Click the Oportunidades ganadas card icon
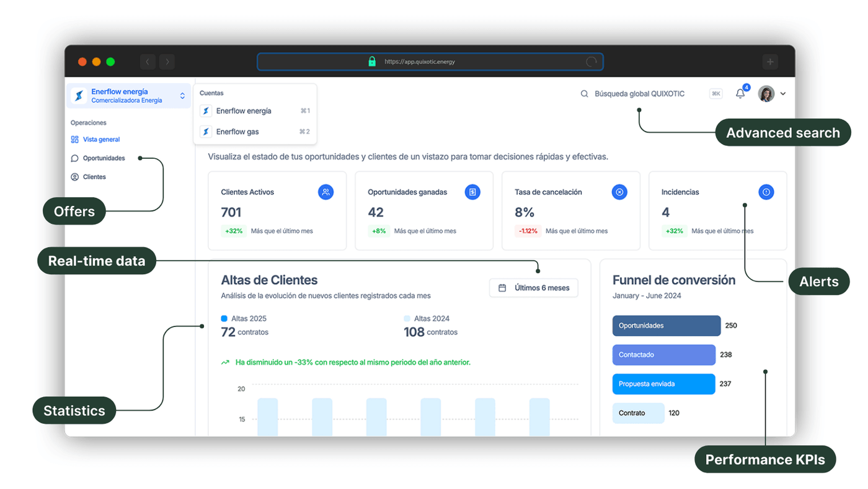The height and width of the screenshot is (489, 868). point(472,192)
